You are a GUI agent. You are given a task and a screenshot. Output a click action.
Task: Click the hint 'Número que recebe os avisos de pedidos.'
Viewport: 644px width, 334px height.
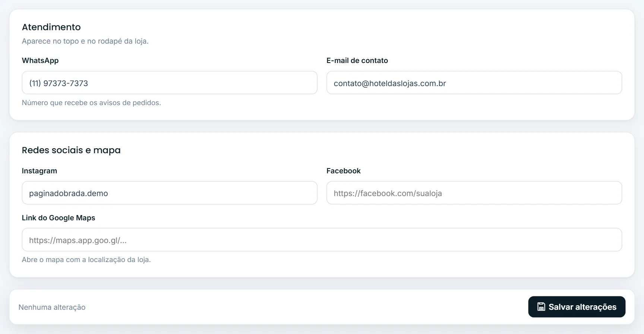(x=91, y=103)
